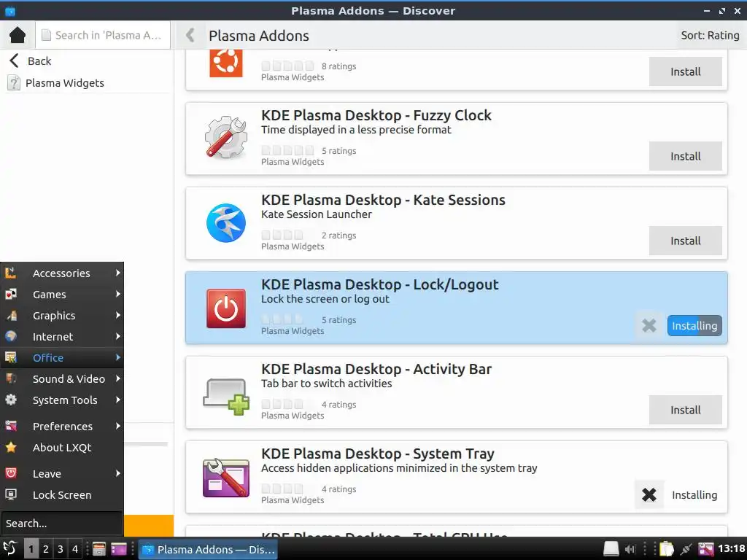Click the Lock/Logout Installing progress bar
Viewport: 747px width, 560px height.
tap(694, 326)
